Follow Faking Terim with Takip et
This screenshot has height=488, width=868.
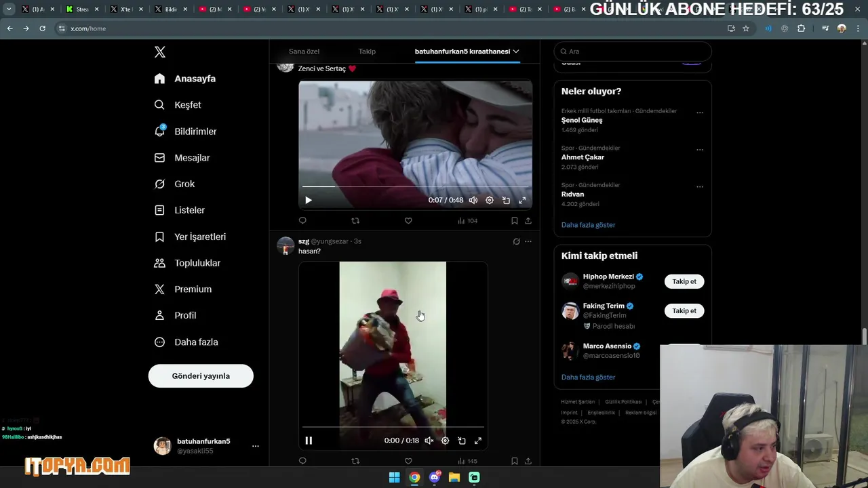[684, 310]
